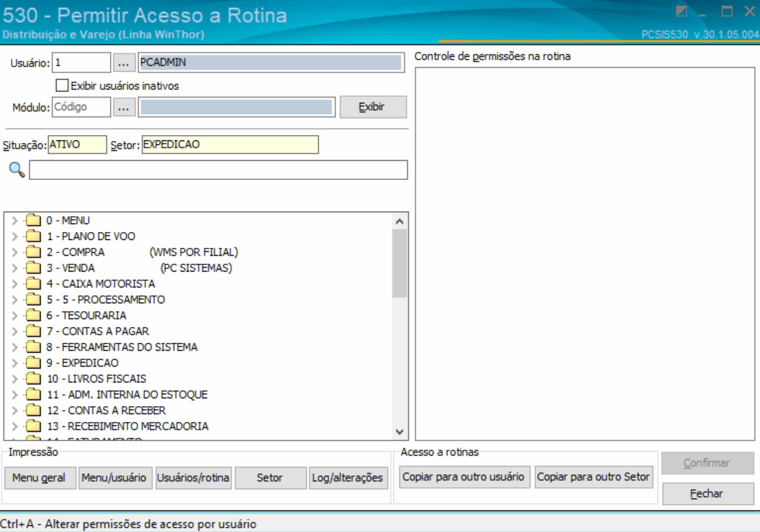Expand the 5 - 5 - PROCESSAMENTO node
Image resolution: width=760 pixels, height=532 pixels.
15,299
